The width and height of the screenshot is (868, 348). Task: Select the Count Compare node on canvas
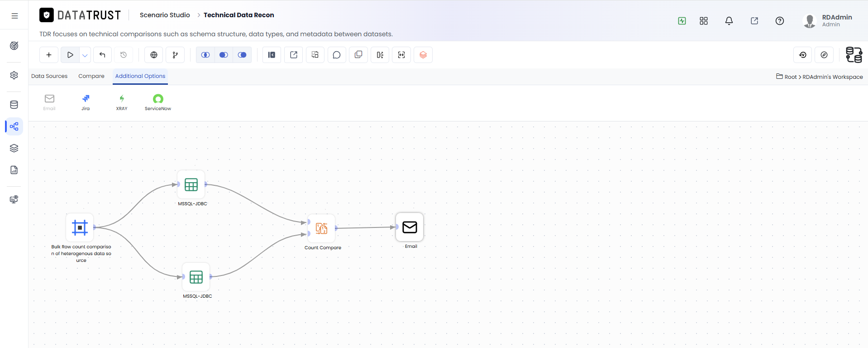tap(322, 228)
